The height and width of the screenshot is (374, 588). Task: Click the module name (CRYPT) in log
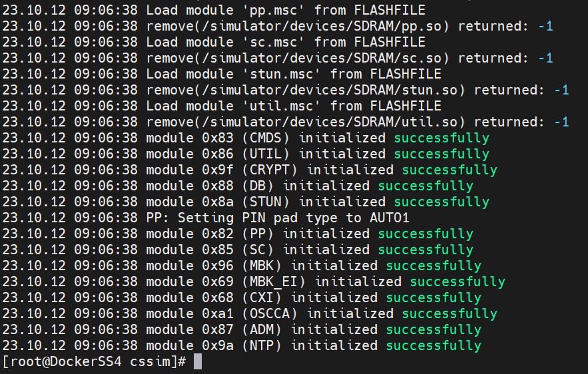[x=270, y=170]
